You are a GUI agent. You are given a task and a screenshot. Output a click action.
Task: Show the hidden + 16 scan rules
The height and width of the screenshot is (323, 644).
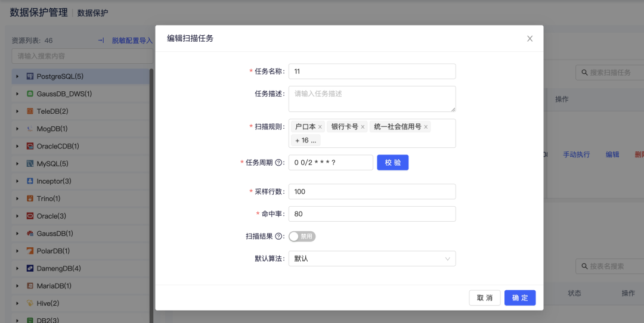[x=305, y=141]
